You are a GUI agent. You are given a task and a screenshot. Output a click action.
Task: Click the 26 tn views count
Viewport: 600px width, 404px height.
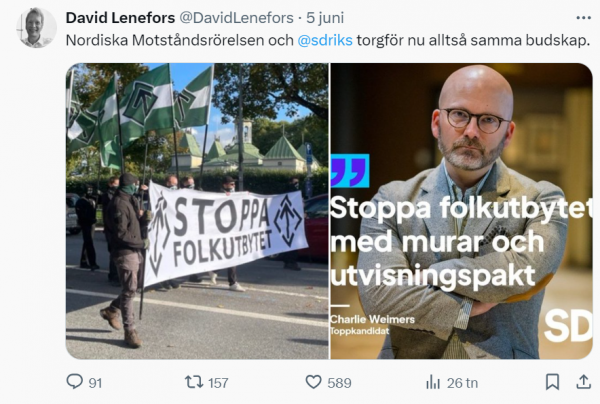click(462, 383)
